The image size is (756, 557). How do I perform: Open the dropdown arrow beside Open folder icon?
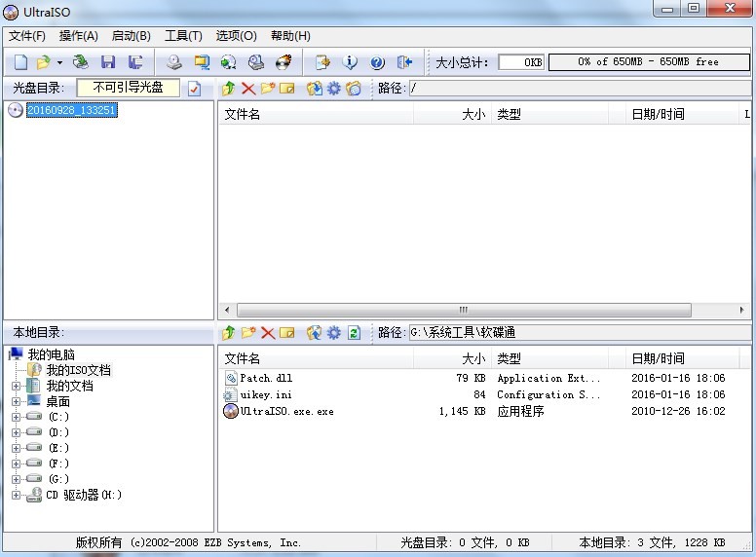59,62
